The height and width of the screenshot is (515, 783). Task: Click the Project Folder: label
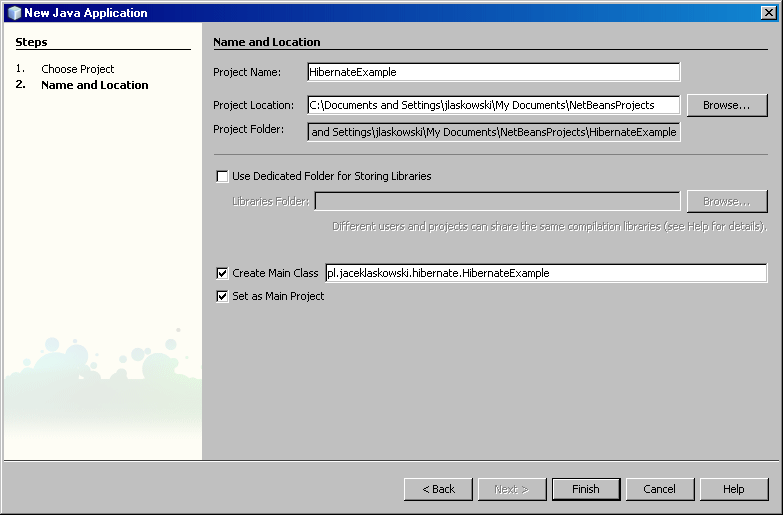click(x=249, y=129)
